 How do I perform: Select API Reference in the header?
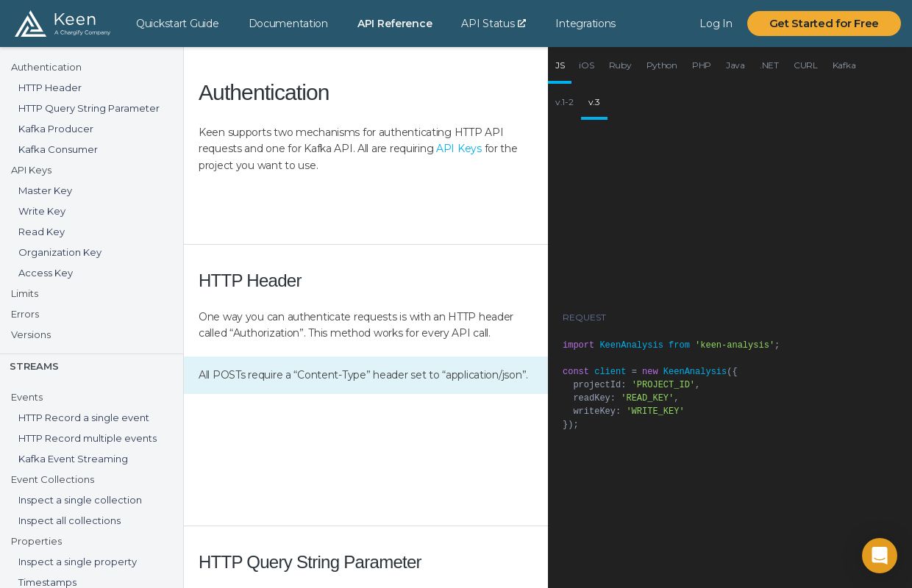pyautogui.click(x=395, y=24)
